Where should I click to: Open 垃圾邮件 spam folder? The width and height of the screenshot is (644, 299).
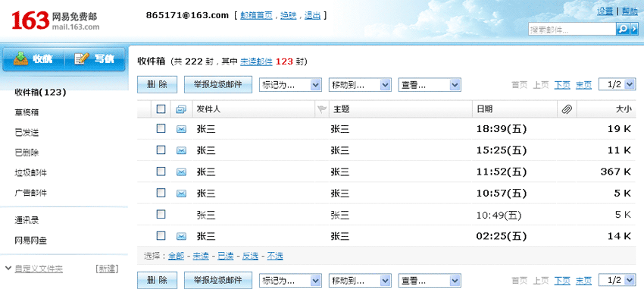[31, 173]
